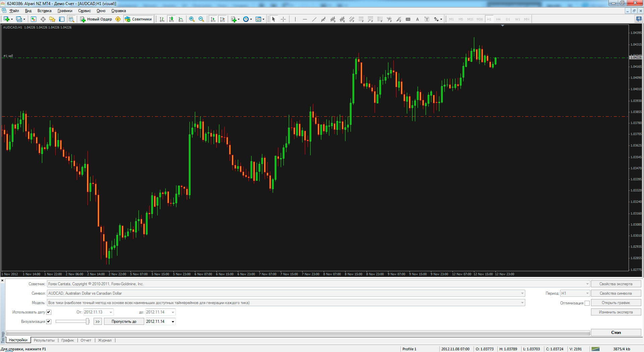Open the 'От' date picker dropdown
The height and width of the screenshot is (352, 644).
tap(111, 312)
